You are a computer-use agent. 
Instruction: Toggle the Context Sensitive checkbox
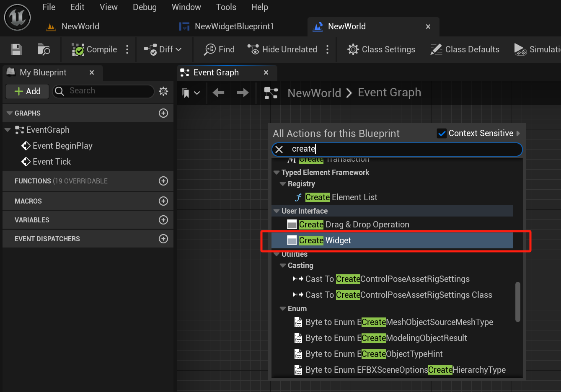point(442,133)
